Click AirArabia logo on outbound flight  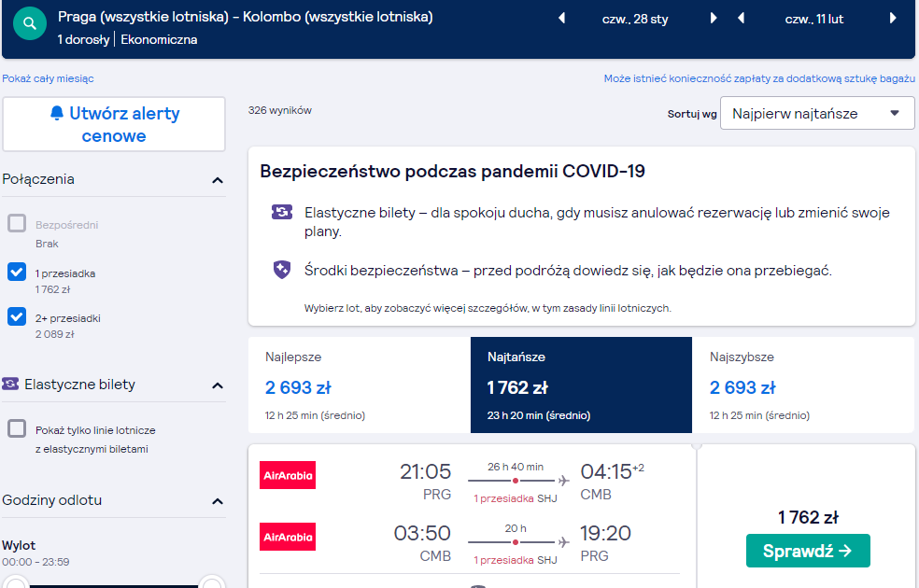coord(288,475)
